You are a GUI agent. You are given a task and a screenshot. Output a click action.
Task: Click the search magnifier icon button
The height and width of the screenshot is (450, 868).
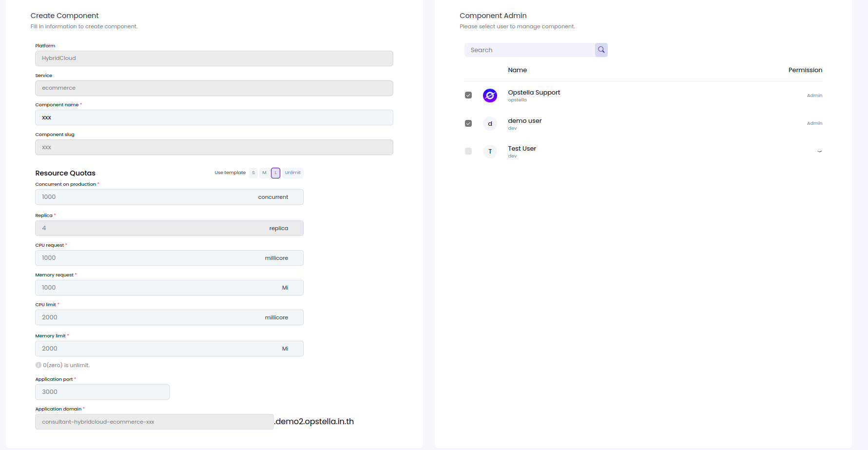601,50
